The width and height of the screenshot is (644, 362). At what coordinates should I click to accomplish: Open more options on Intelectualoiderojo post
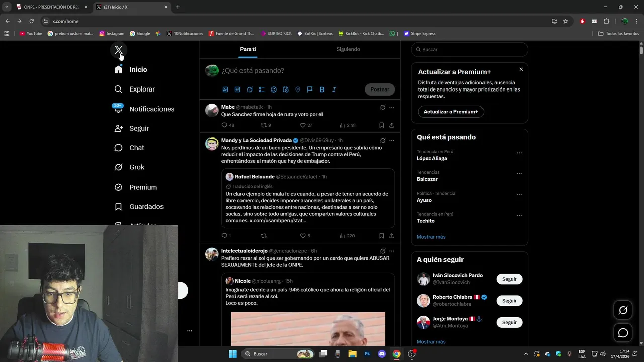tap(392, 251)
